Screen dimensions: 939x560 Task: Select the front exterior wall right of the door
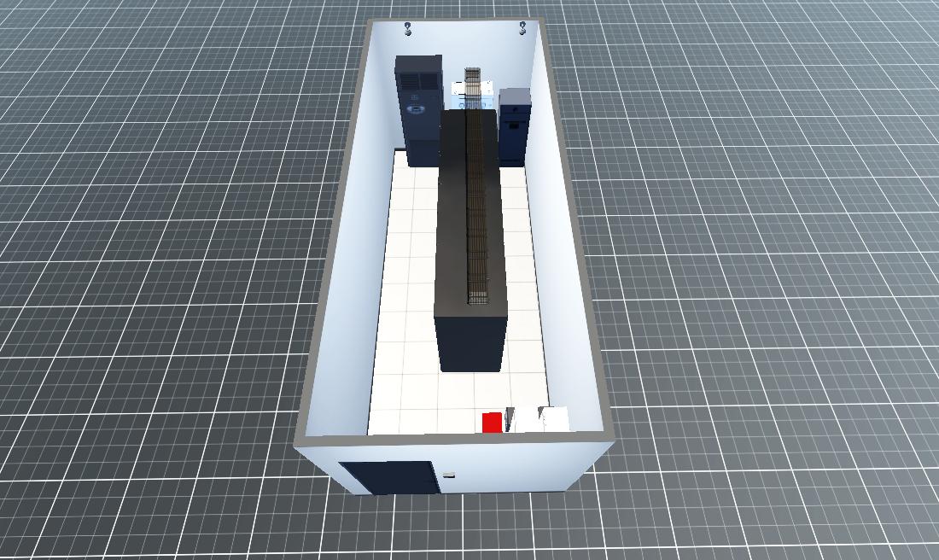521,470
